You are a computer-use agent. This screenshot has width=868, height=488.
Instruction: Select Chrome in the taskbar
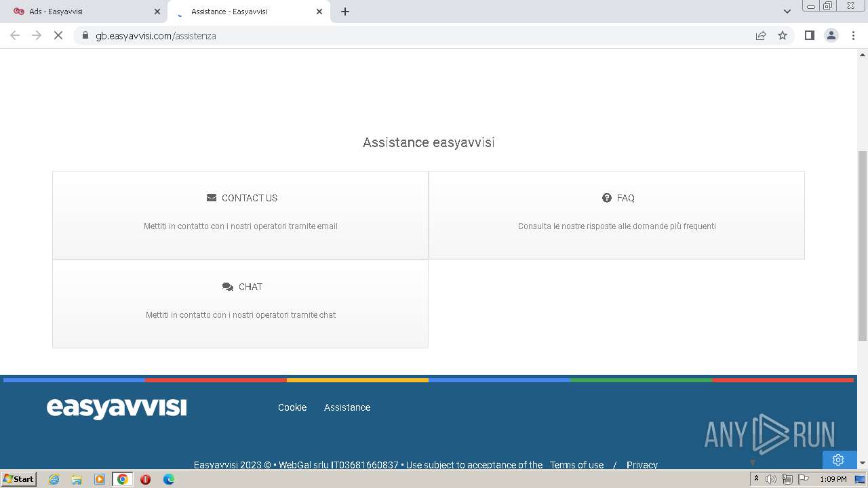(123, 479)
